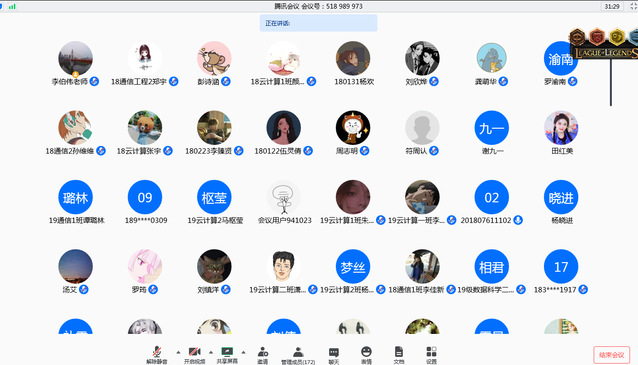Screen dimensions: 638x365
Task: Expand the video options arrow beside camera
Action: pos(211,352)
